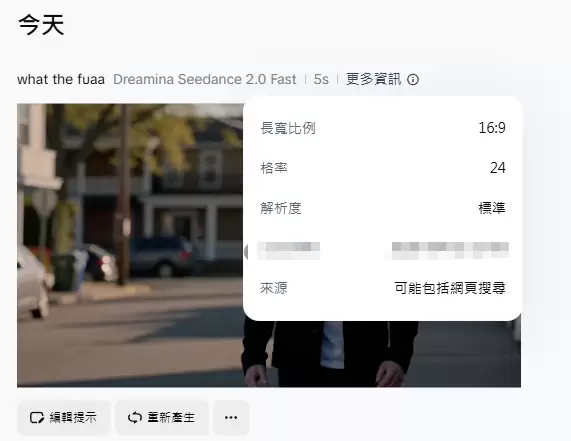Screen dimensions: 571x441
Task: Open the 更多資訊 details link
Action: [374, 79]
